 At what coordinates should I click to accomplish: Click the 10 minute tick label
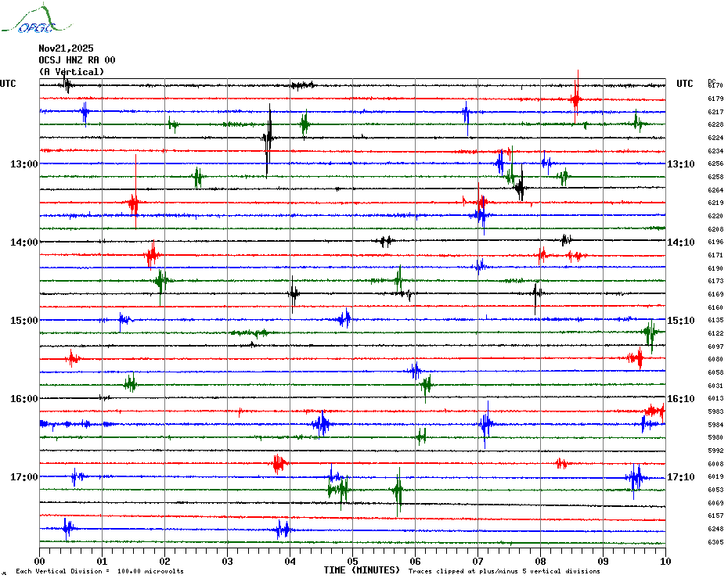[x=665, y=561]
